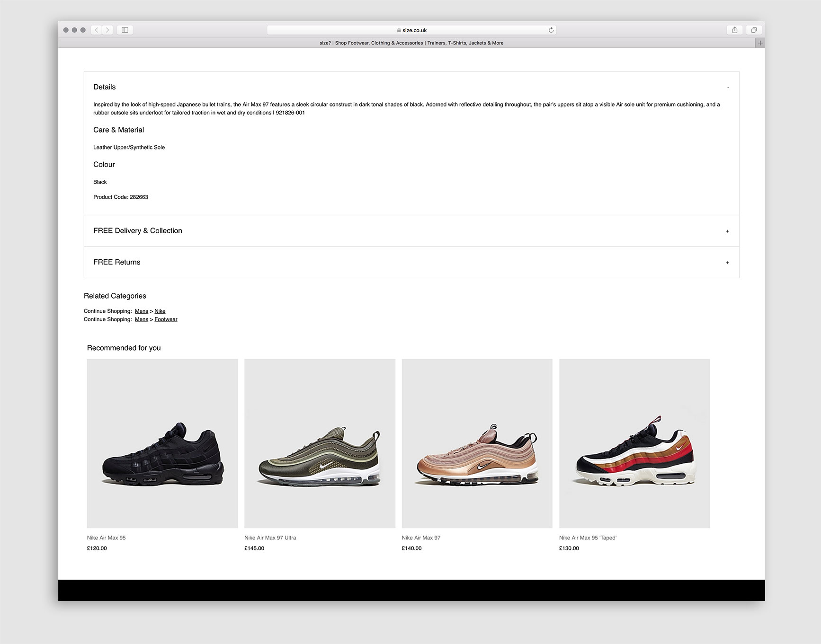Click the Colour heading
Viewport: 821px width, 644px height.
(x=104, y=165)
